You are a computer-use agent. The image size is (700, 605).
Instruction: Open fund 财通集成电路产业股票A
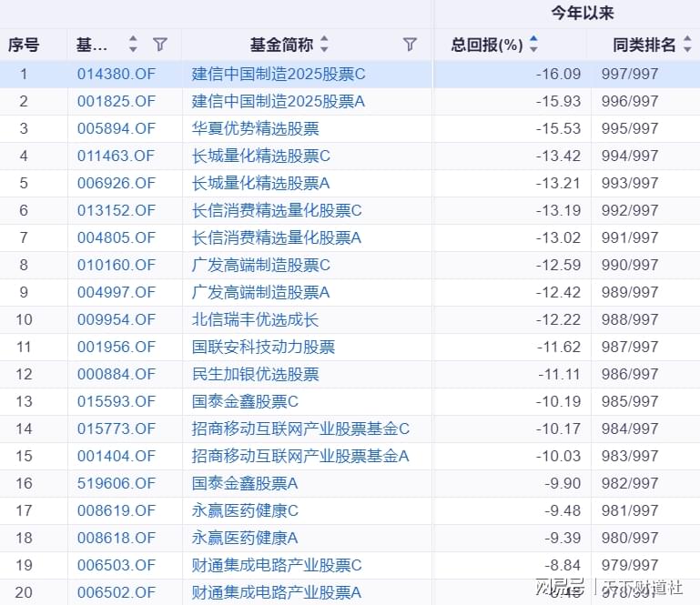(x=277, y=592)
